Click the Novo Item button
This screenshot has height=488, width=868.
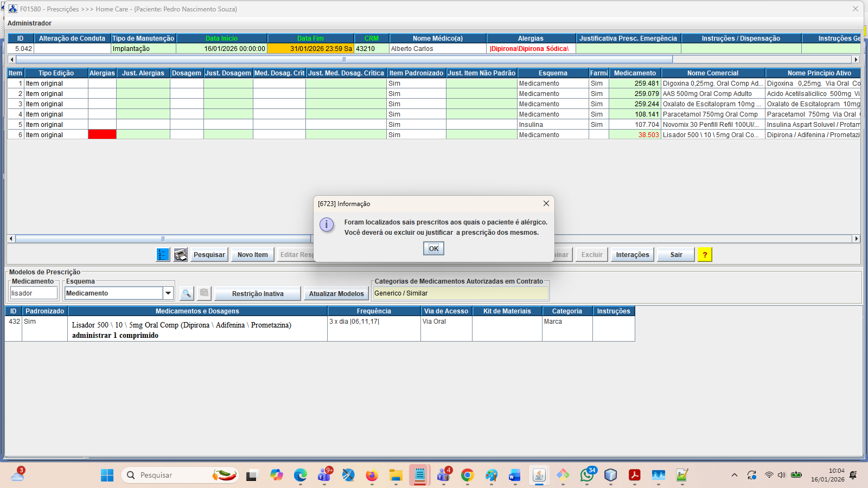(x=252, y=255)
